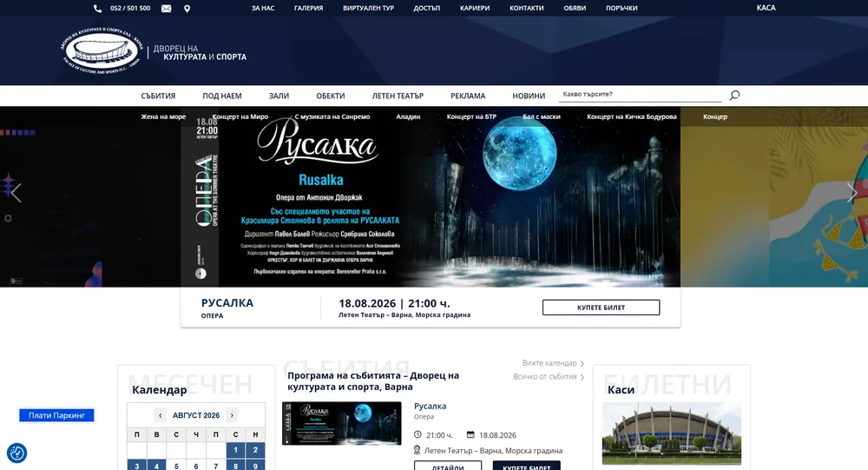Screen dimensions: 868x470
Task: Open the Вижте календар link
Action: tap(553, 363)
